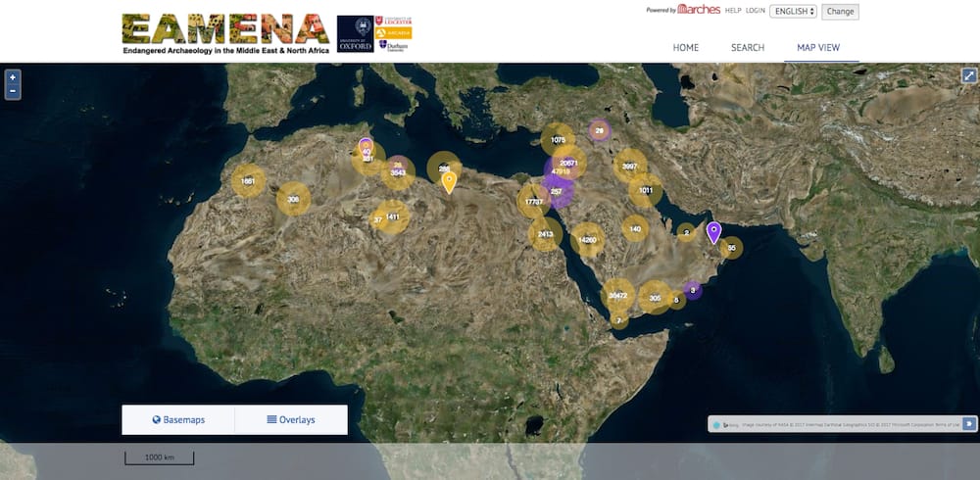980x480 pixels.
Task: Open the 305 yellow cluster in Yemen
Action: pos(655,298)
